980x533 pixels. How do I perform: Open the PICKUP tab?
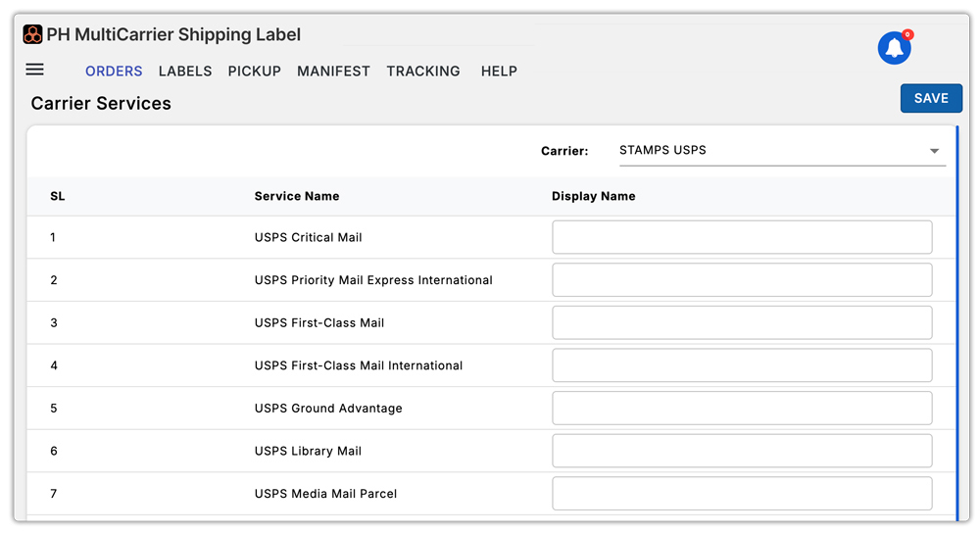pyautogui.click(x=255, y=72)
